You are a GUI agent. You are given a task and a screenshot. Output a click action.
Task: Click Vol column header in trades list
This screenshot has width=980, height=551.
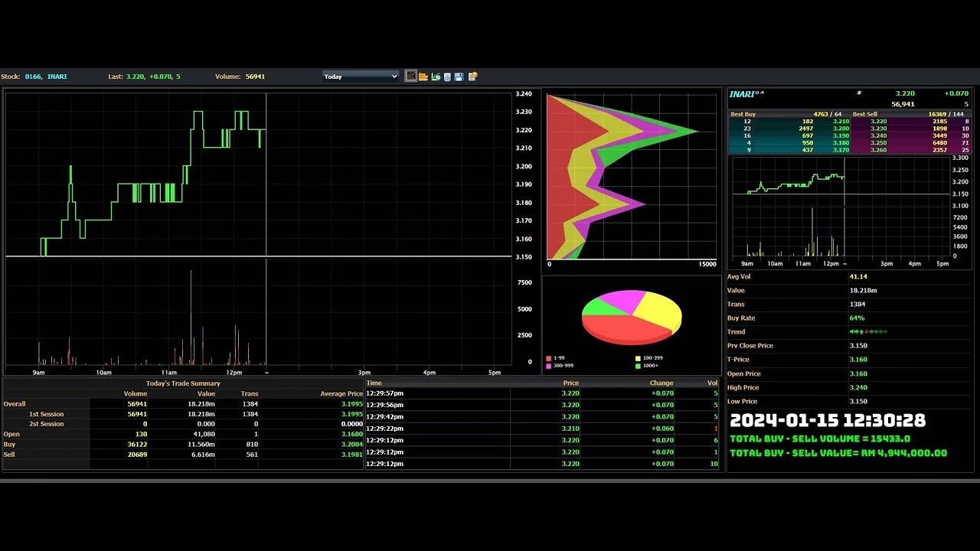click(712, 383)
